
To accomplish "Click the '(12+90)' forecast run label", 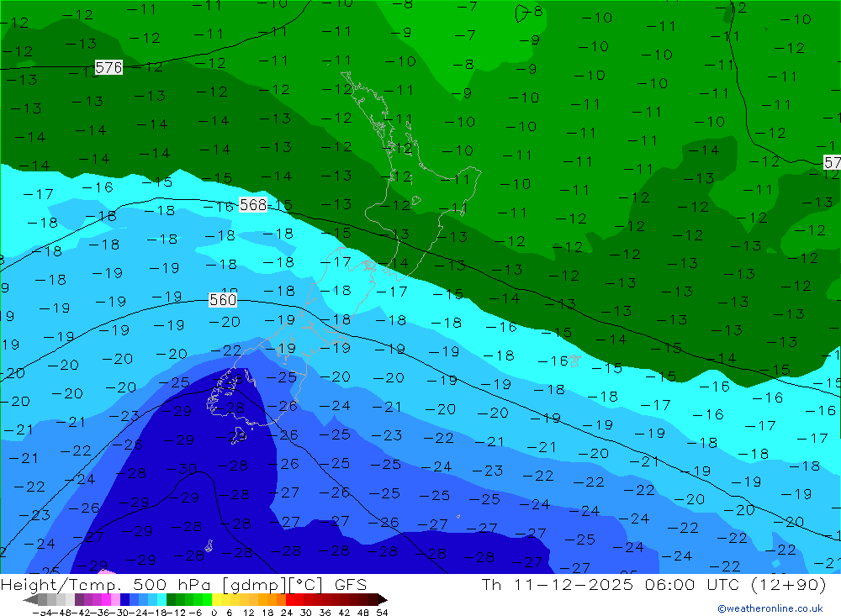I will click(789, 585).
